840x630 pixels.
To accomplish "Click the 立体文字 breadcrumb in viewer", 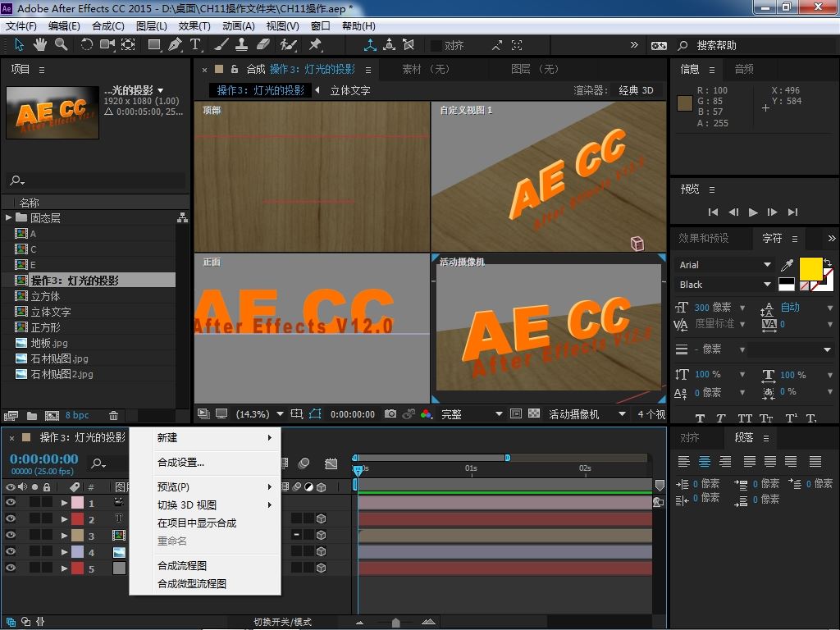I will (x=349, y=90).
